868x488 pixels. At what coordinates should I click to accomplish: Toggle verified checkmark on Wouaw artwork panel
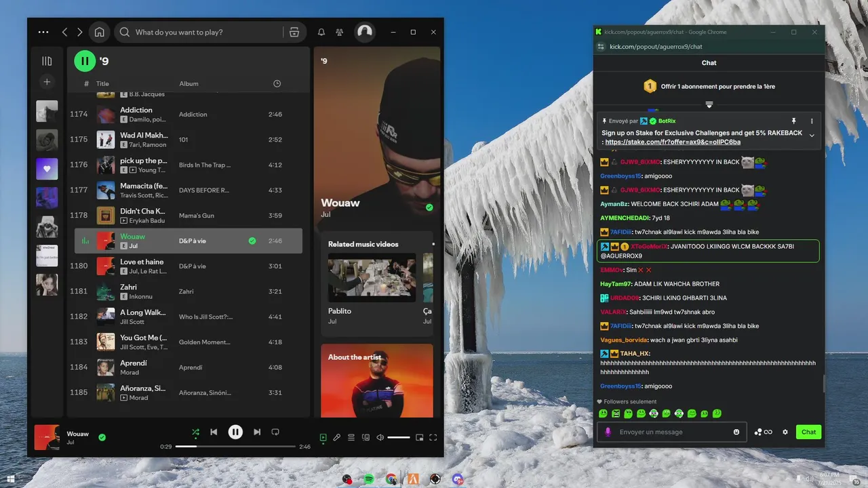(429, 207)
